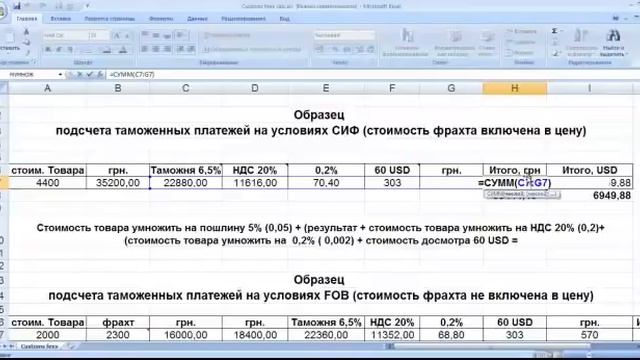Click the Bottom Align icon

point(167,36)
